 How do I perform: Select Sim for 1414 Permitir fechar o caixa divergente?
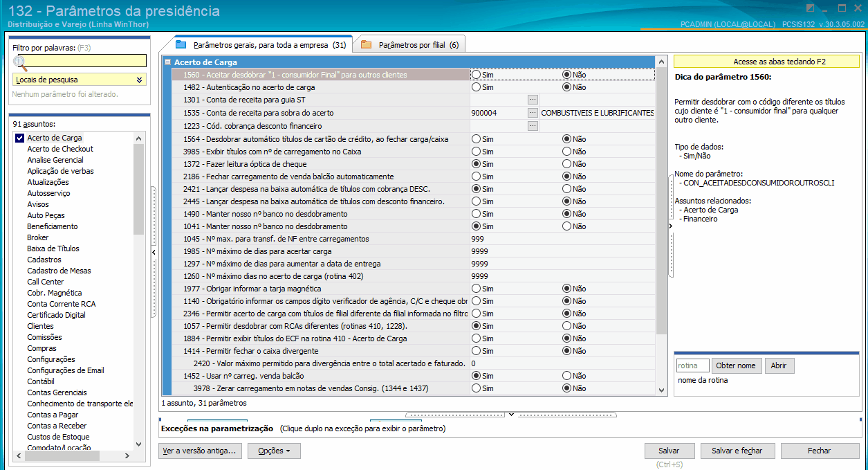[477, 351]
